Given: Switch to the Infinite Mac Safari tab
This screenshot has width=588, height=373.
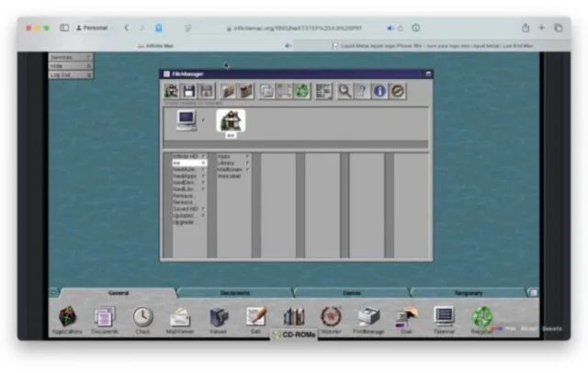Looking at the screenshot, I should 155,46.
